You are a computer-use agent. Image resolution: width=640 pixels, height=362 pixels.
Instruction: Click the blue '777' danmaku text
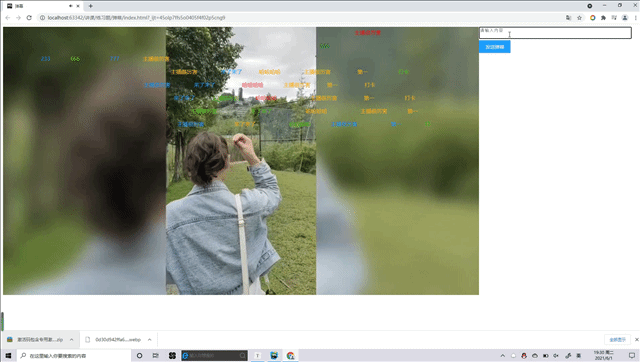coord(115,59)
